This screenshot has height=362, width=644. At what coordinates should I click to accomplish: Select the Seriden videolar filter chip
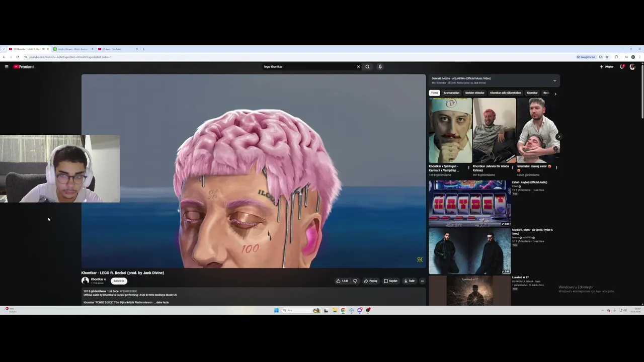tap(474, 93)
